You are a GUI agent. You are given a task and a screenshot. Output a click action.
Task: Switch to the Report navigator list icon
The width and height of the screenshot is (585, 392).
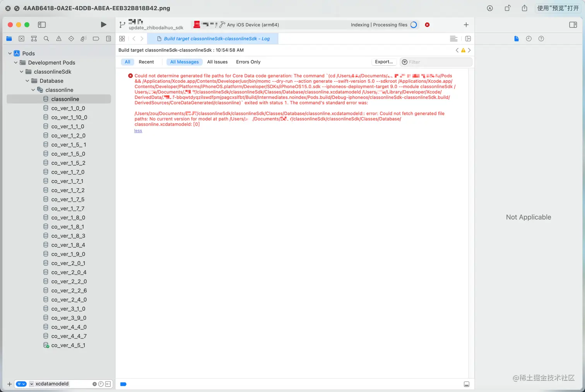(x=108, y=39)
